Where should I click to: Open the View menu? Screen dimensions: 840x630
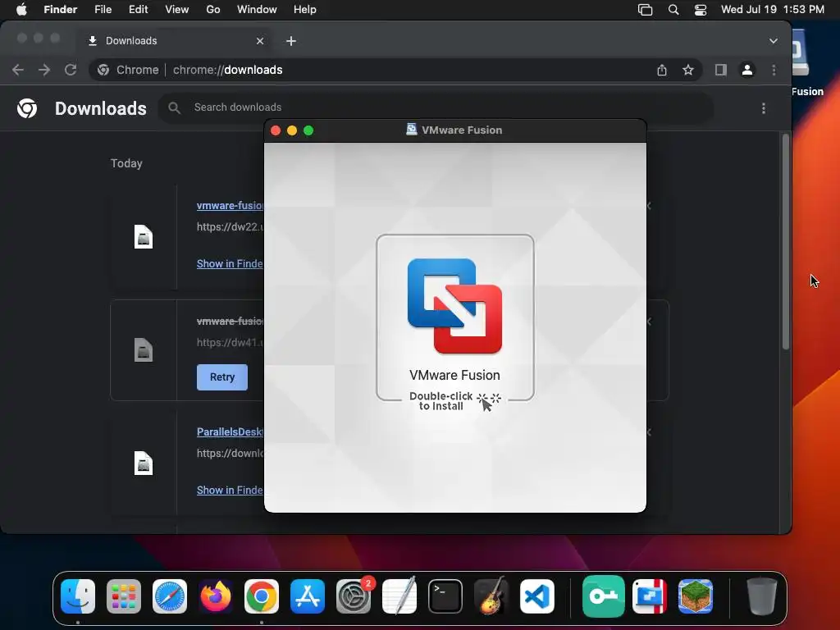[177, 10]
